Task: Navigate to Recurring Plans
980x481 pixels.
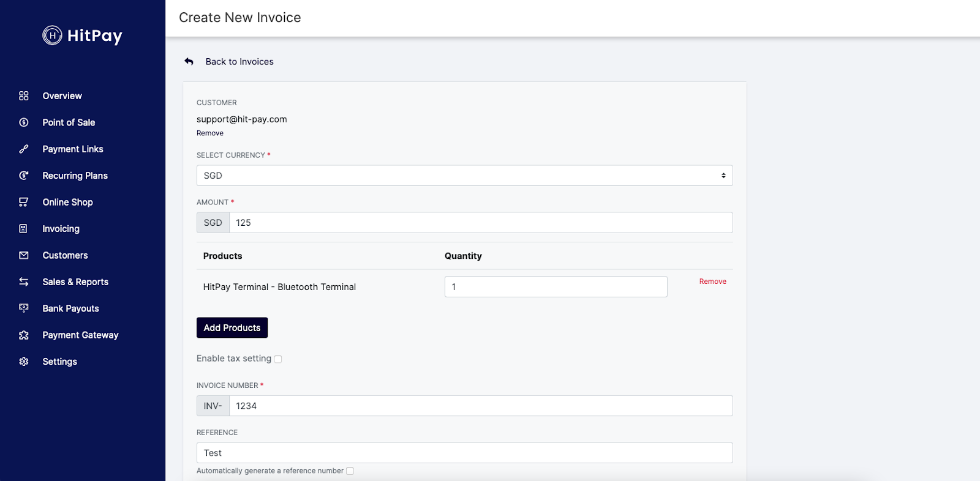Action: coord(75,176)
